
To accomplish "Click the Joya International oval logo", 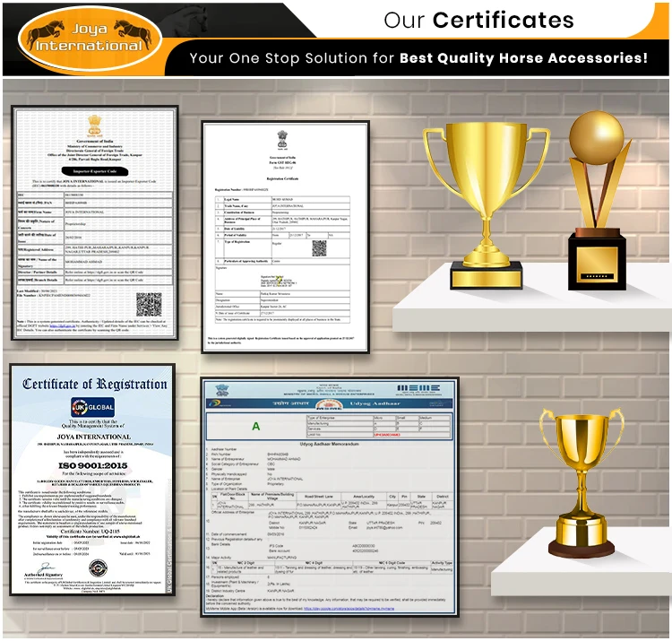I will coord(90,39).
